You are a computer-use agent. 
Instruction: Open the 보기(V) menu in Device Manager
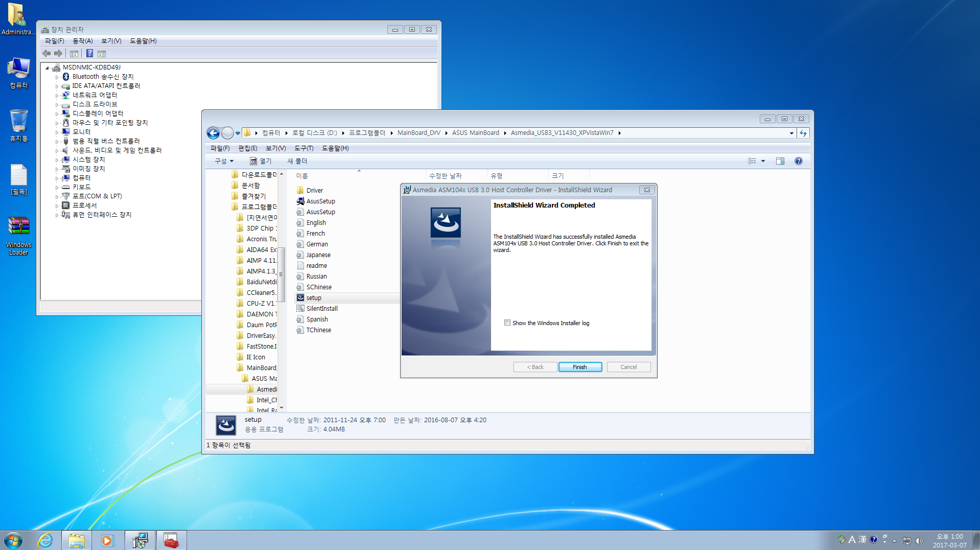coord(111,41)
